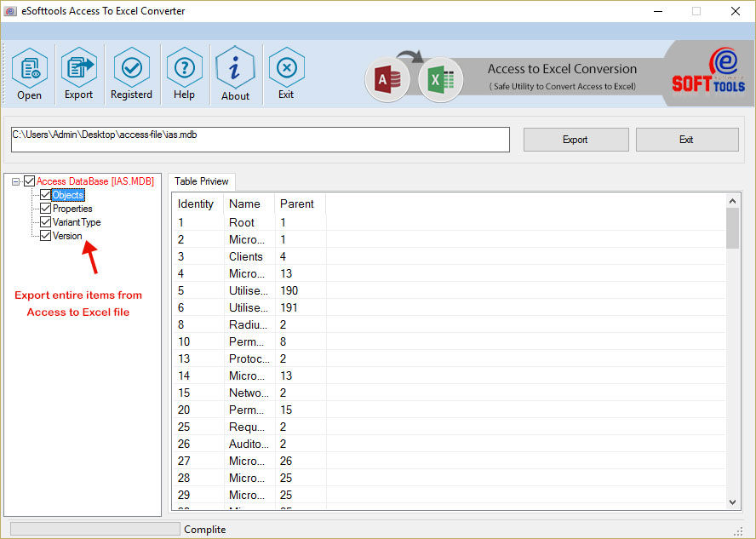Viewport: 756px width, 539px height.
Task: Click the window resize grip
Action: [738, 530]
